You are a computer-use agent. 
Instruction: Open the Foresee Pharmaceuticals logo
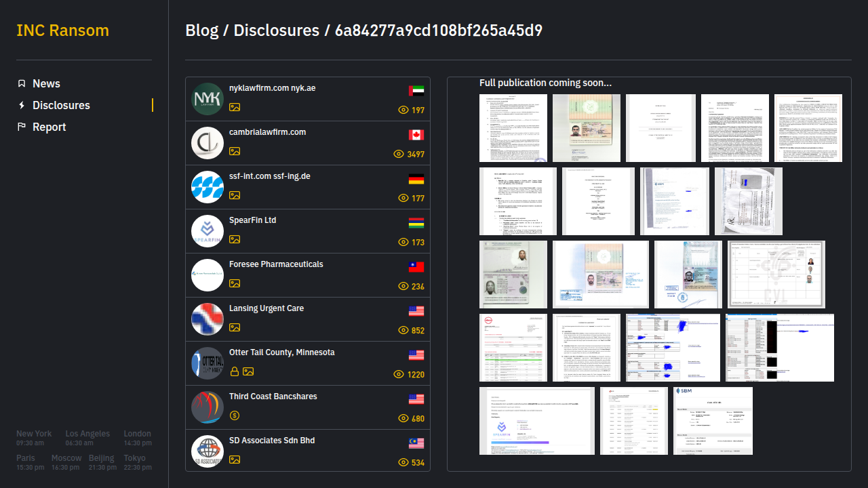click(208, 275)
